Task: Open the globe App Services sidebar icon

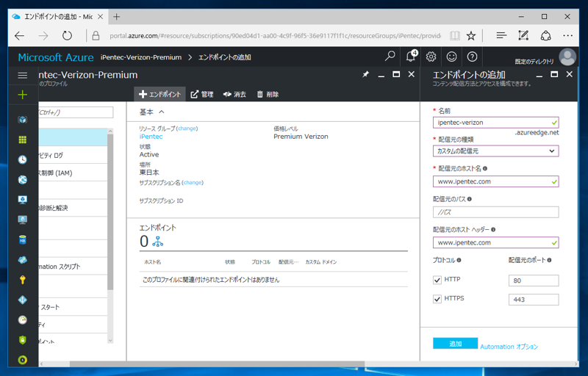Action: pos(23,180)
